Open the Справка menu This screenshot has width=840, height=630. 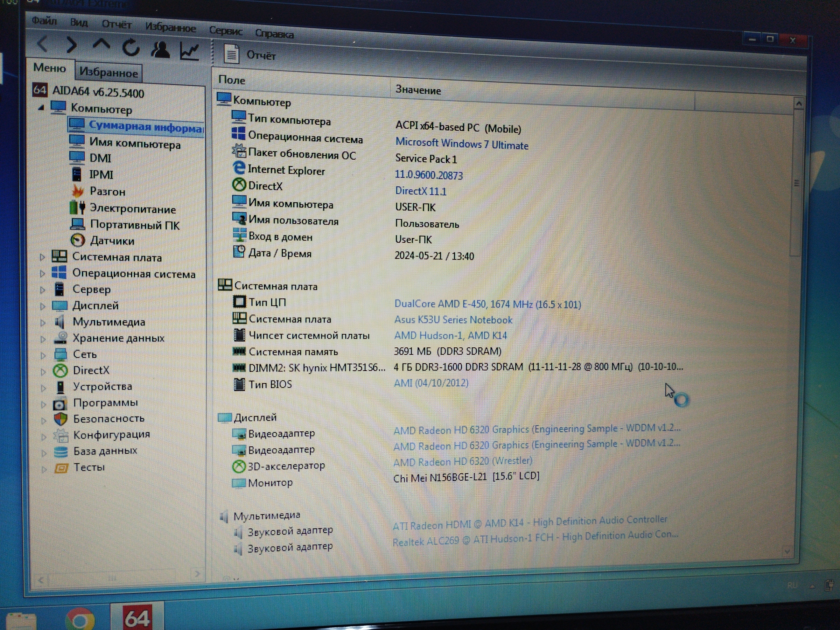point(274,34)
